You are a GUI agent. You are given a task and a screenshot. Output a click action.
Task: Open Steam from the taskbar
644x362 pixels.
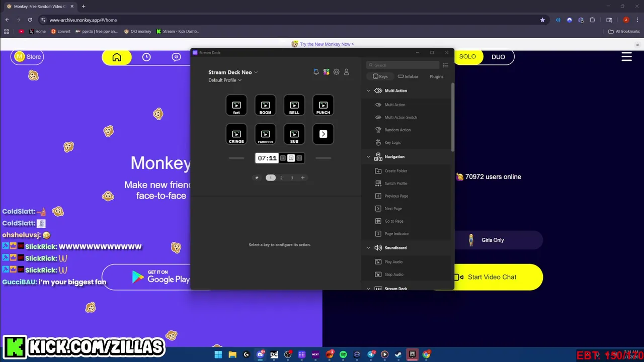398,354
